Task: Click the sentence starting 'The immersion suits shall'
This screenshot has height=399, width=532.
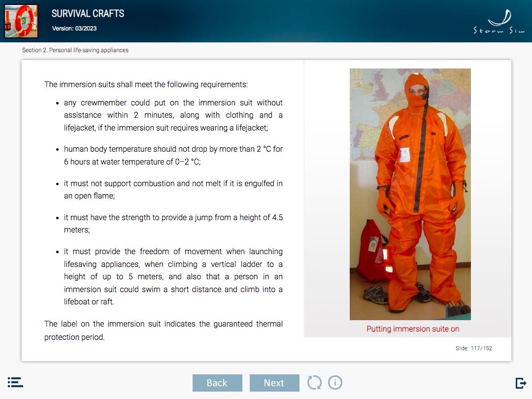Action: tap(146, 85)
